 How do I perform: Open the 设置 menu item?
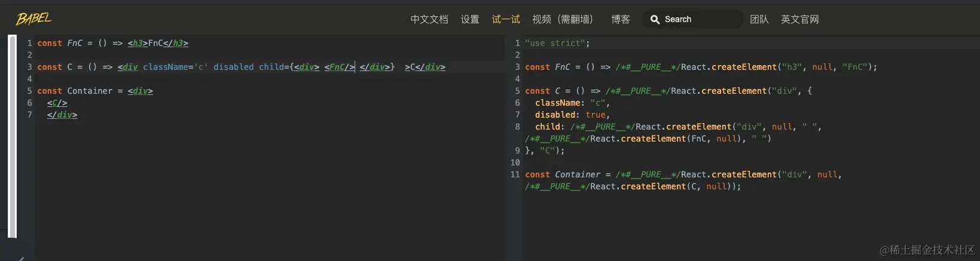(470, 19)
